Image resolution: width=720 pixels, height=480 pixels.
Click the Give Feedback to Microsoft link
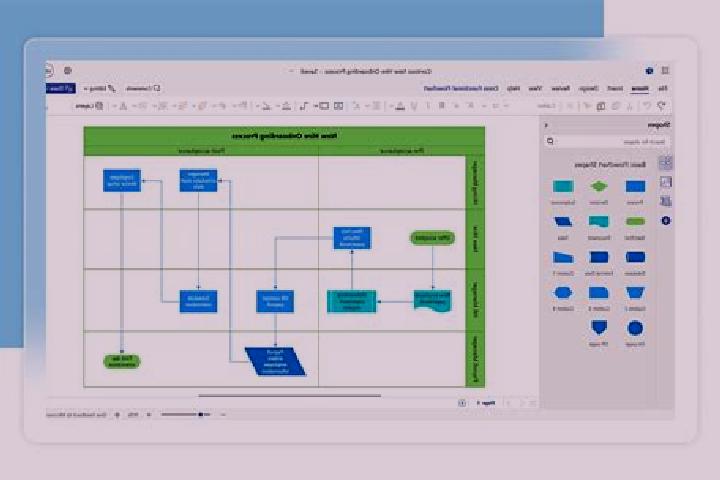pos(76,415)
